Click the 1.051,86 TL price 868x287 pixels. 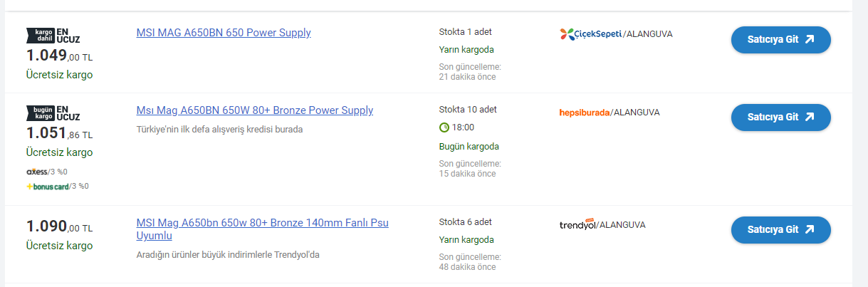coord(60,133)
